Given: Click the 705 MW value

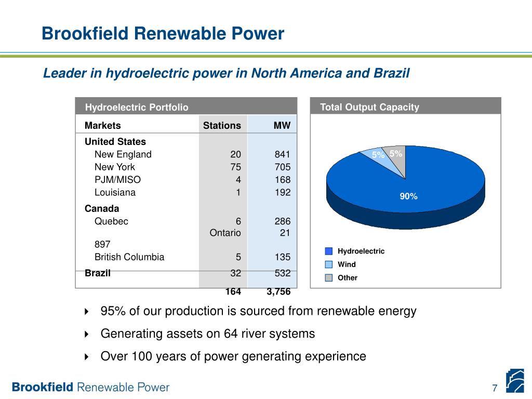Looking at the screenshot, I should click(x=282, y=167).
